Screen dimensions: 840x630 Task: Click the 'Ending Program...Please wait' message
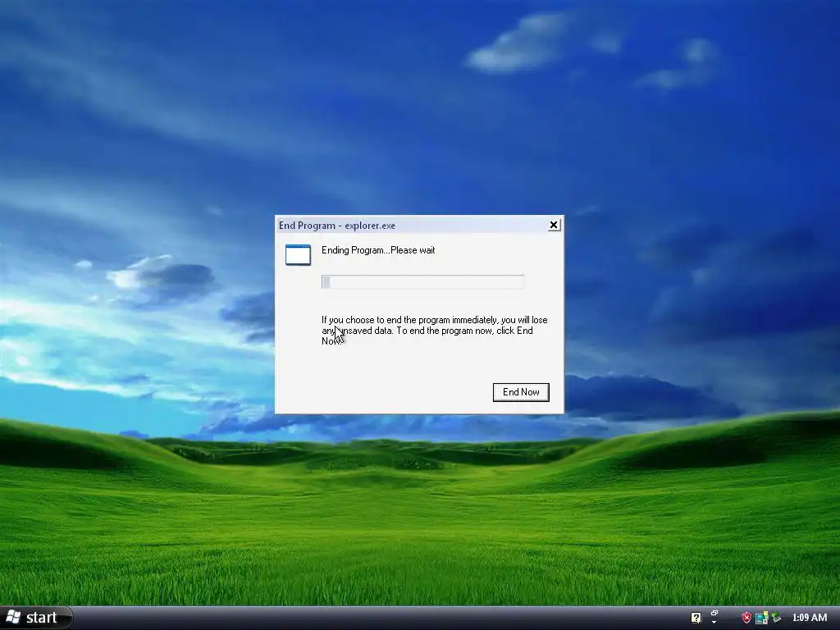click(x=378, y=250)
